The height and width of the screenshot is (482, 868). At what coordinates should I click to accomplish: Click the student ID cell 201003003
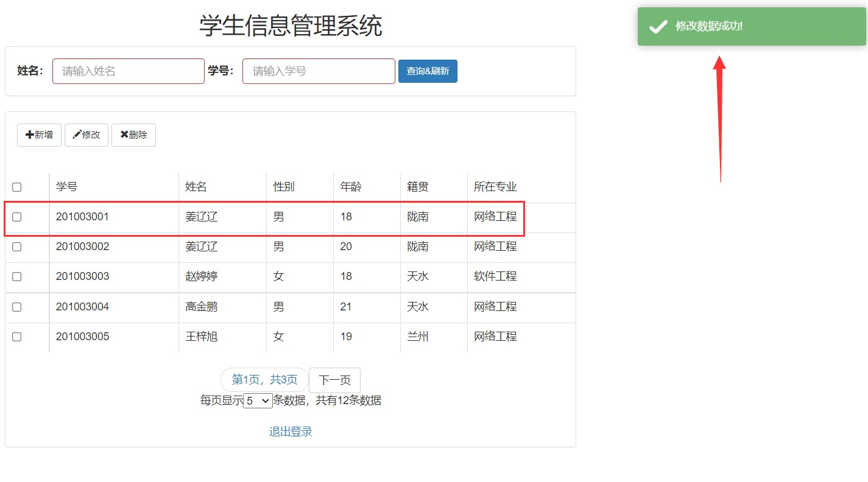(x=82, y=276)
